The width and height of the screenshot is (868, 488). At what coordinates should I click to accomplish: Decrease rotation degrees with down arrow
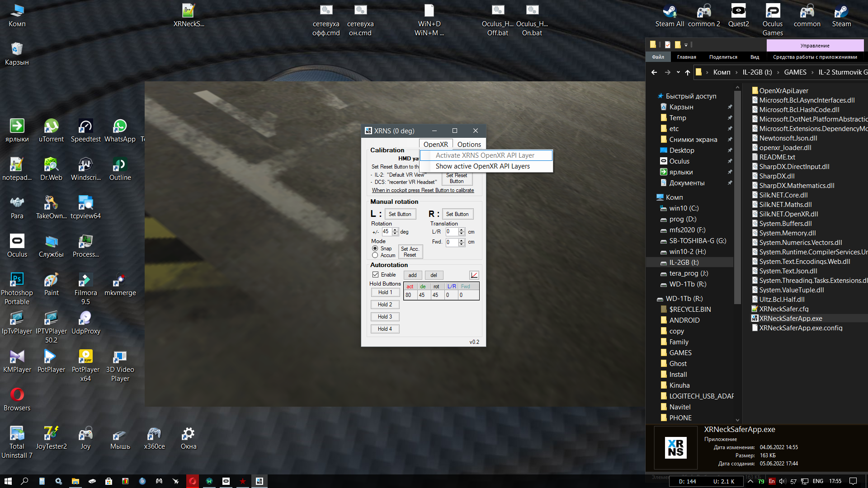pos(395,234)
